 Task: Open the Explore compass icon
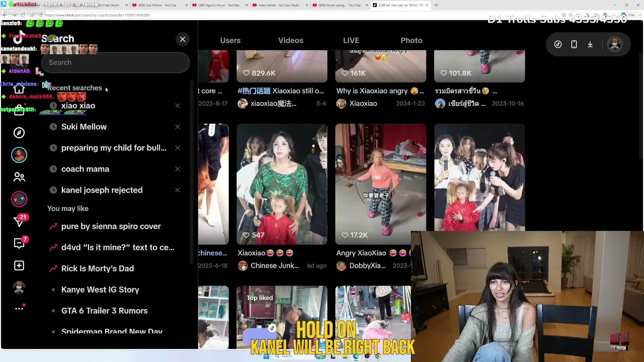(x=19, y=133)
